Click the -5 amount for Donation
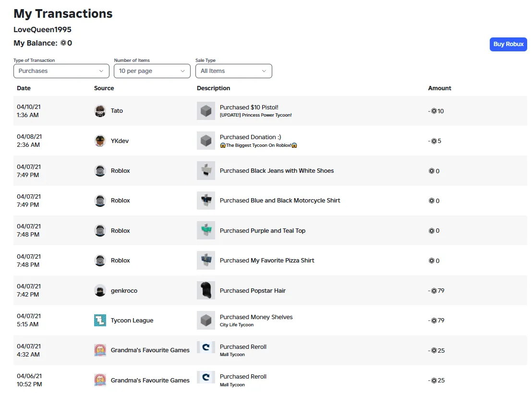 click(435, 141)
